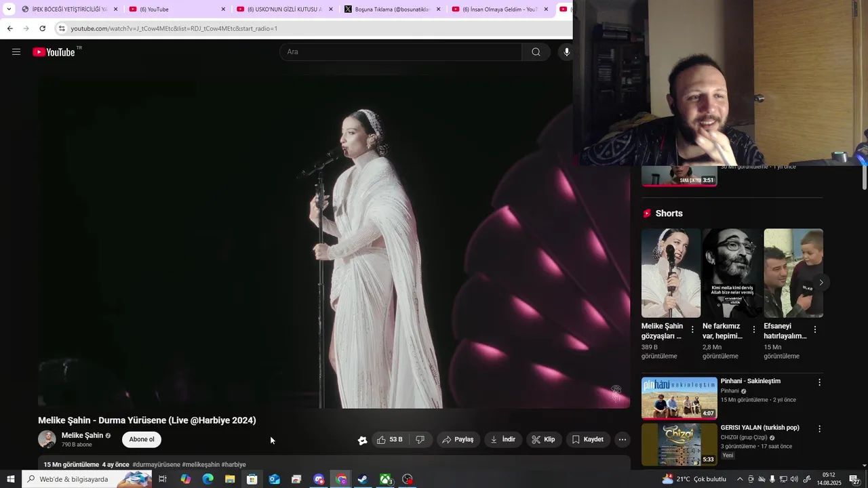This screenshot has height=488, width=868.
Task: Open options menu for GERISI YALAN
Action: click(819, 429)
